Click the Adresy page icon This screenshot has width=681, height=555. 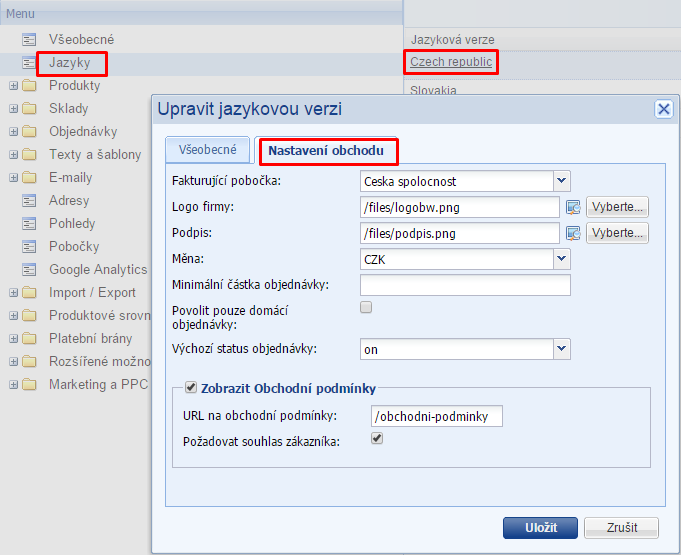coord(29,201)
